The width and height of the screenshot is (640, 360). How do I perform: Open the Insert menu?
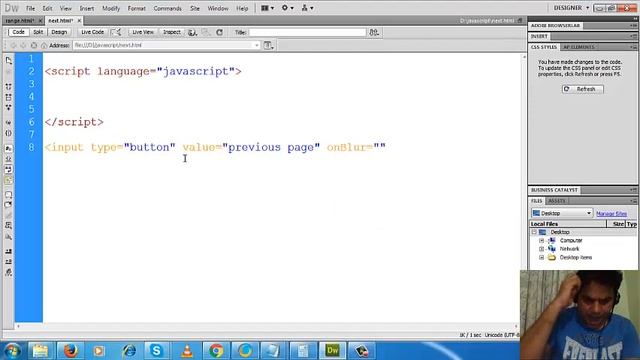tap(87, 8)
